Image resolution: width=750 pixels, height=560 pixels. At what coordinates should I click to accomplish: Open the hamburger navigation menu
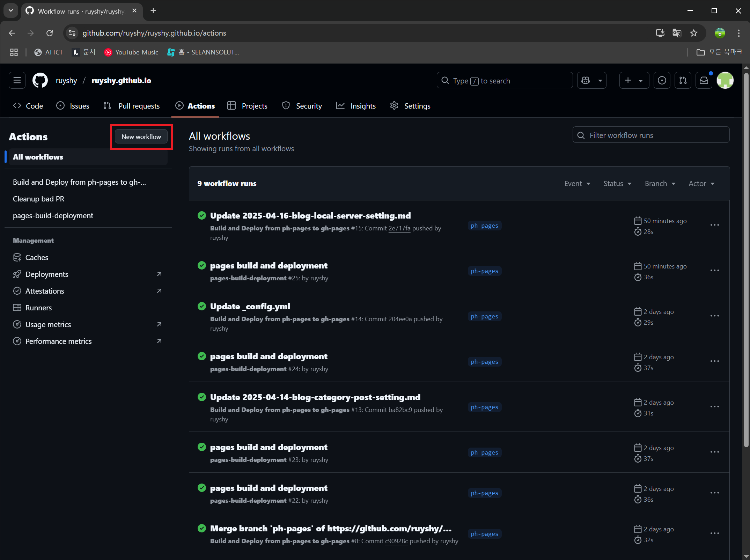click(17, 80)
